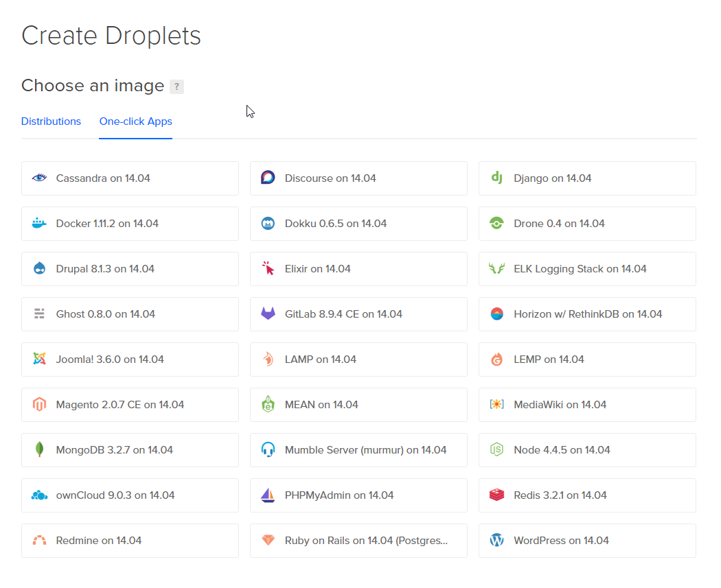This screenshot has height=588, width=721.
Task: Click the MEAN green icon
Action: pyautogui.click(x=268, y=404)
